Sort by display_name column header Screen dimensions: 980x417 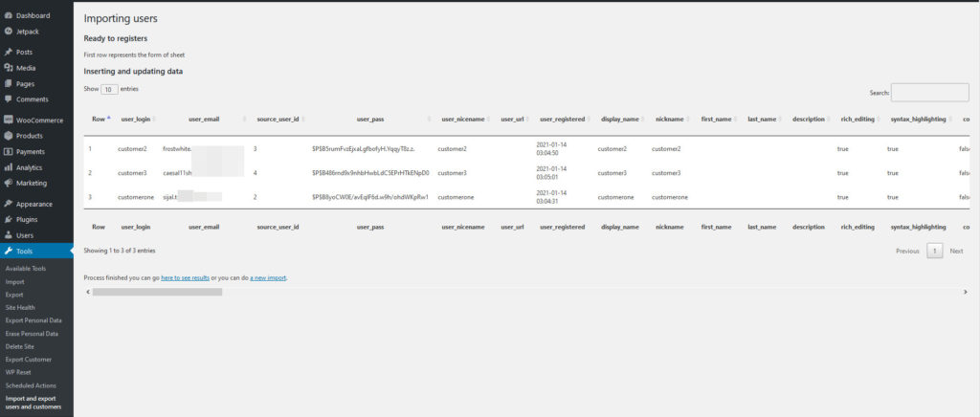tap(620, 119)
